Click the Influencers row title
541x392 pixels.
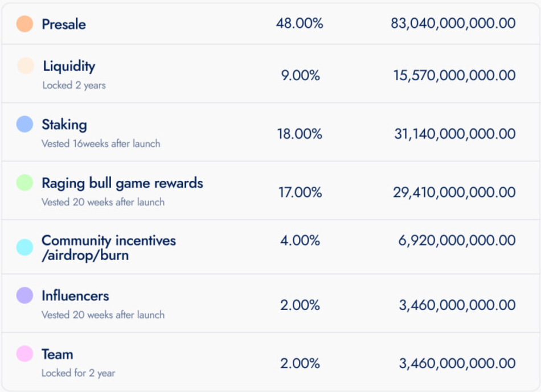click(75, 296)
